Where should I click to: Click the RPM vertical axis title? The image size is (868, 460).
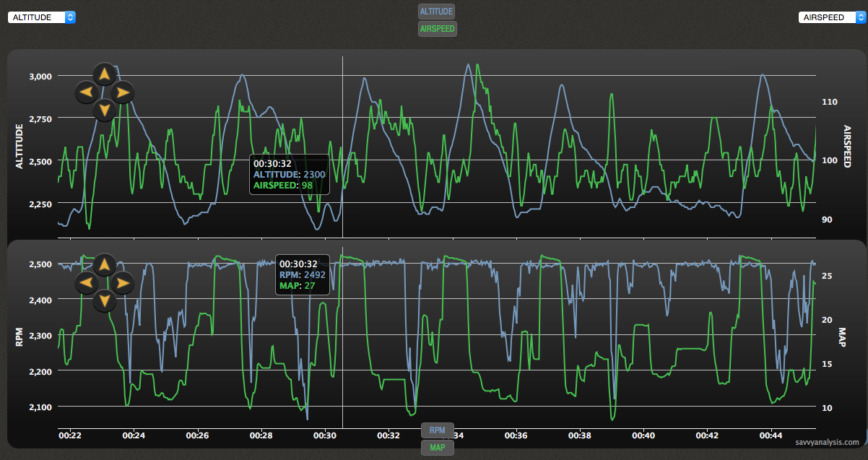(x=19, y=336)
